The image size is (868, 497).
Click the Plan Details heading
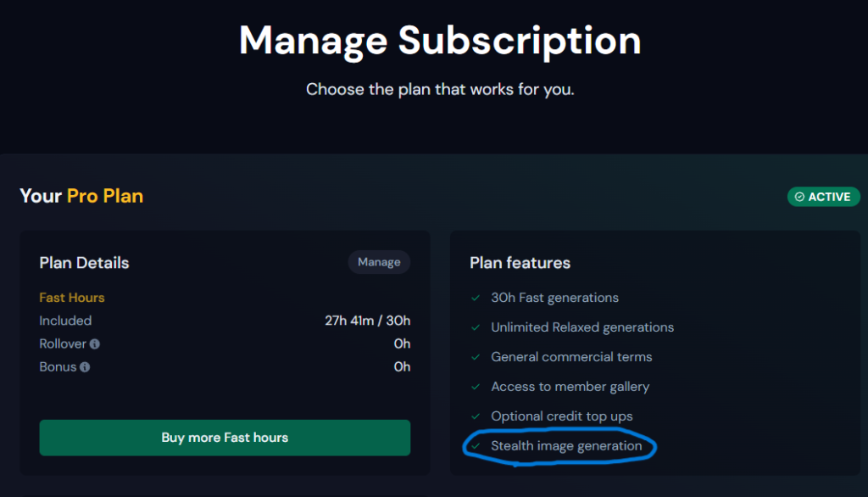coord(84,263)
